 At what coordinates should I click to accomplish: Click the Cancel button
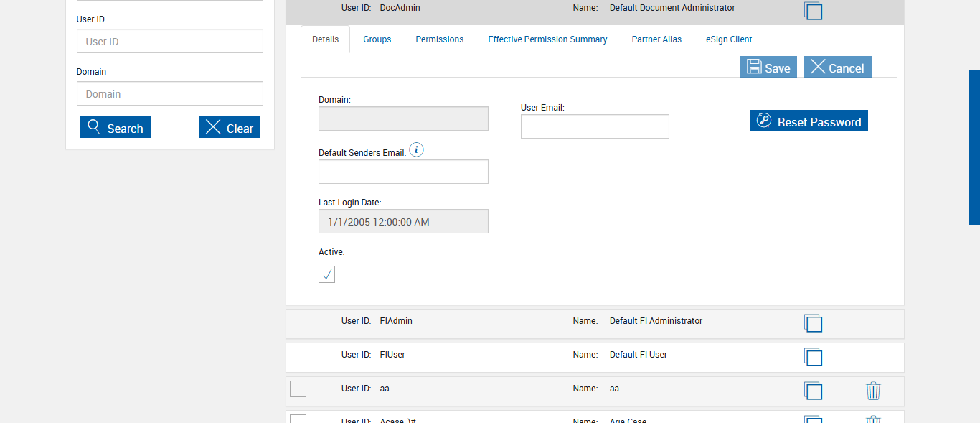point(837,68)
